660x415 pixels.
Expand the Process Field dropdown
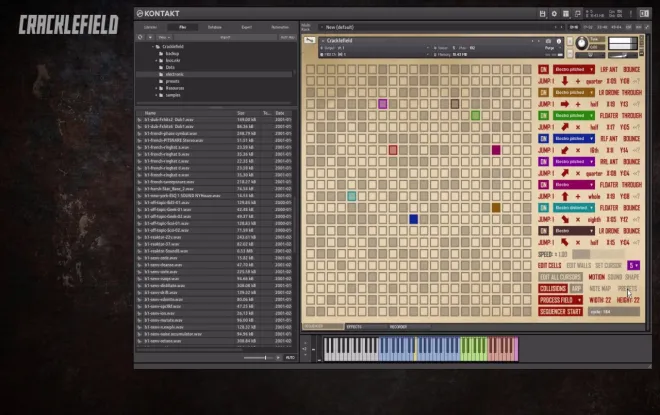click(x=561, y=299)
